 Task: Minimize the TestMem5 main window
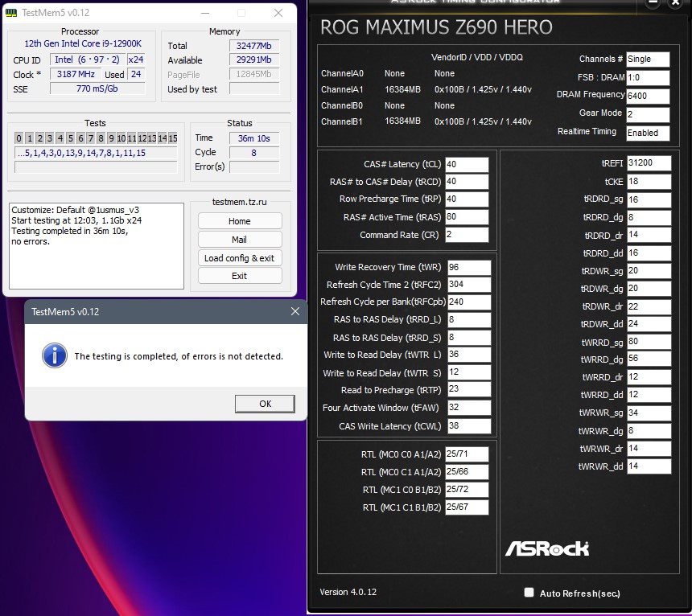tap(205, 13)
